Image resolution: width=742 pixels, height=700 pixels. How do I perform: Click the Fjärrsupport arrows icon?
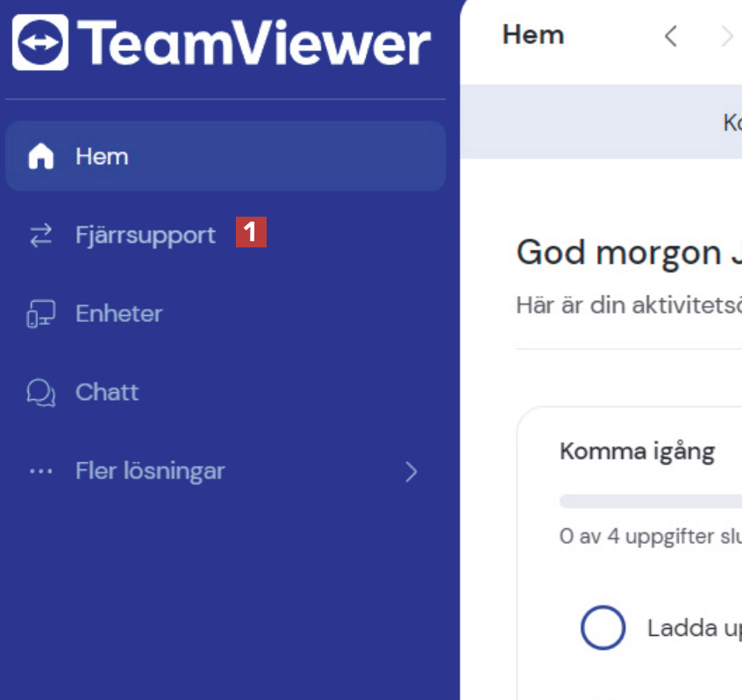coord(40,235)
